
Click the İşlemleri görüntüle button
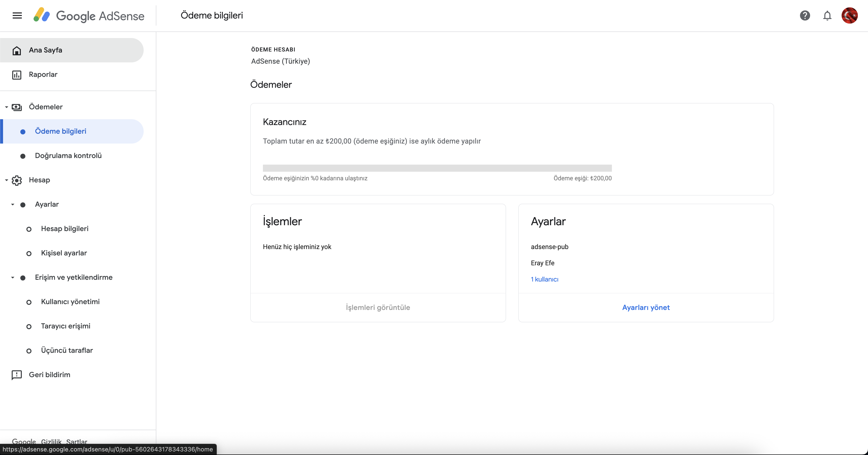(378, 307)
